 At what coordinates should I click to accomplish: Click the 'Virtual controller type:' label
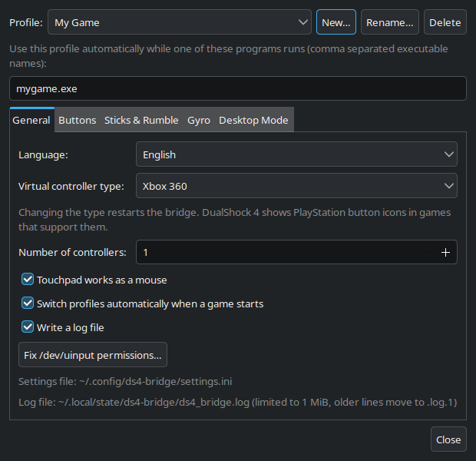click(x=71, y=186)
